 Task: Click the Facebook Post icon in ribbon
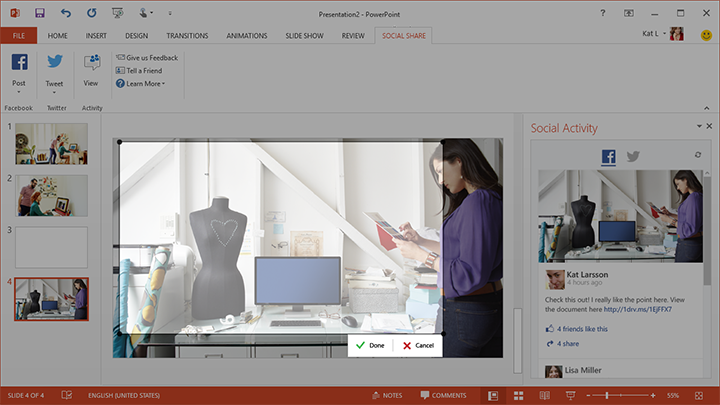coord(19,63)
